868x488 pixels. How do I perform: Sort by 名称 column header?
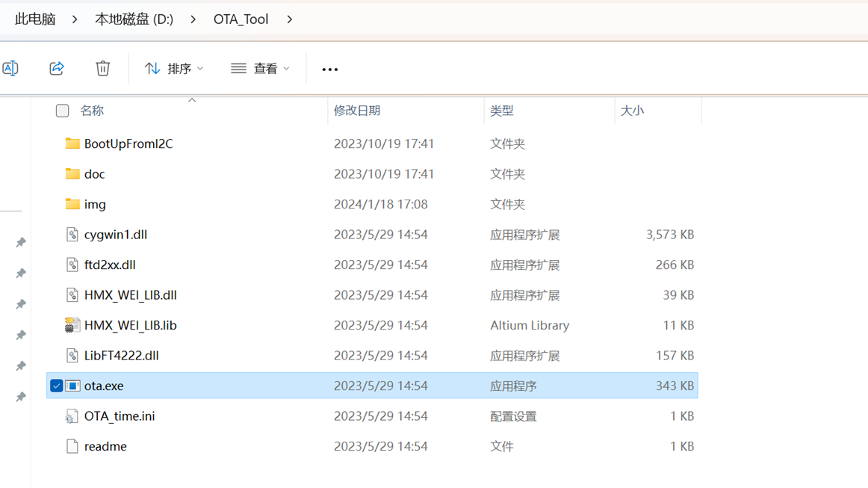pyautogui.click(x=92, y=111)
